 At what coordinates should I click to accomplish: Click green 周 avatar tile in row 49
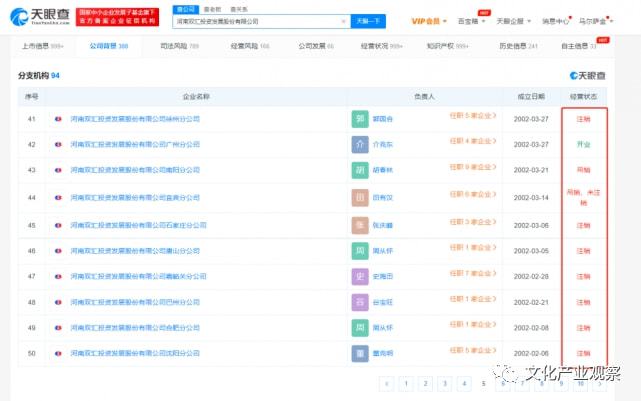(x=360, y=328)
